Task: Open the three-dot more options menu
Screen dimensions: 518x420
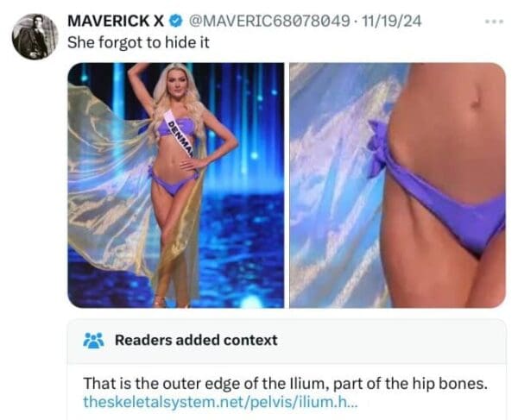Action: click(x=495, y=22)
